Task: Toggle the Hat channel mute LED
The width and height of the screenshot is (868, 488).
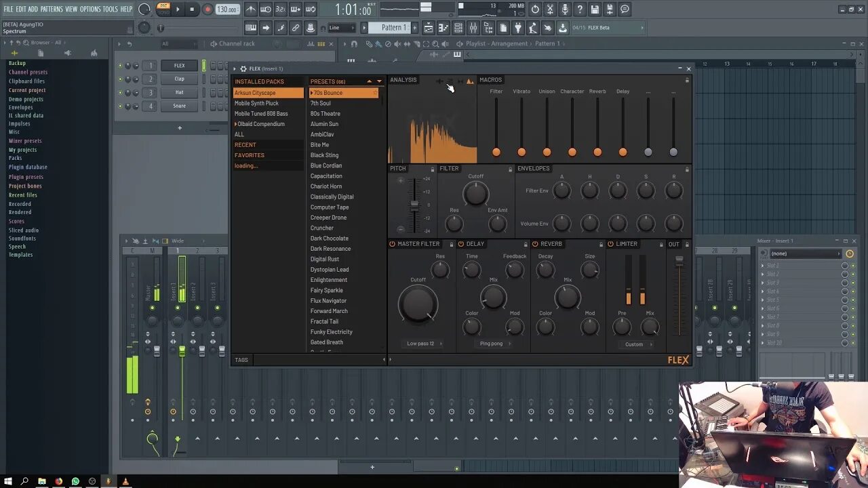Action: click(x=120, y=93)
